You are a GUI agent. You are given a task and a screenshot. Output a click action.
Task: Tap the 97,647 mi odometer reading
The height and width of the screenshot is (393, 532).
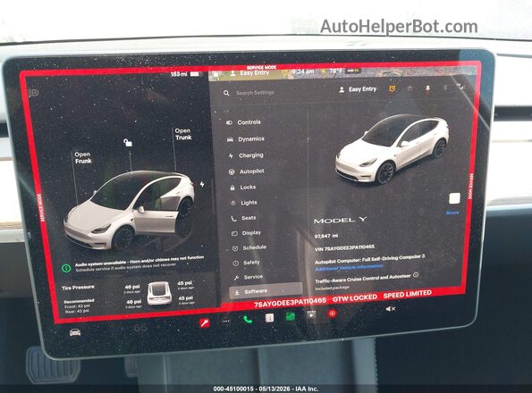[326, 236]
